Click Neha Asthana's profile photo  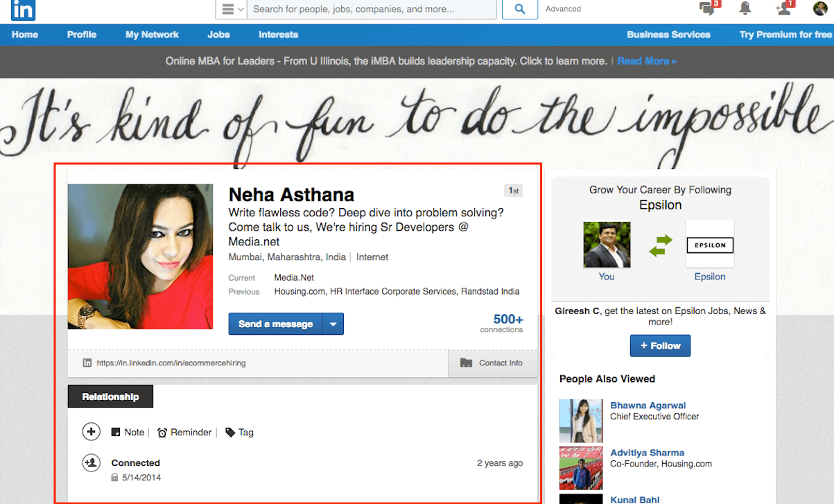(140, 257)
